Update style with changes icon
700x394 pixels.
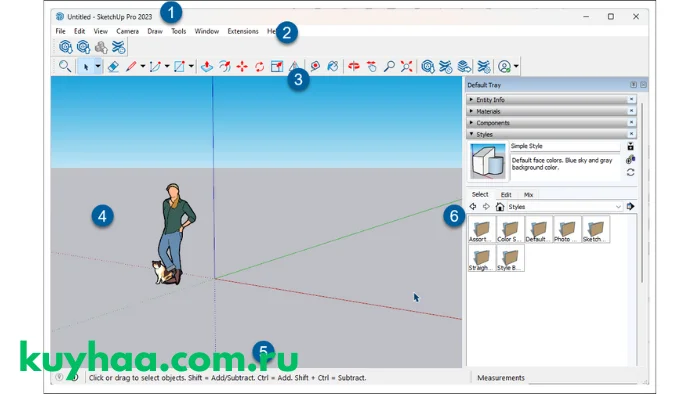(x=630, y=172)
